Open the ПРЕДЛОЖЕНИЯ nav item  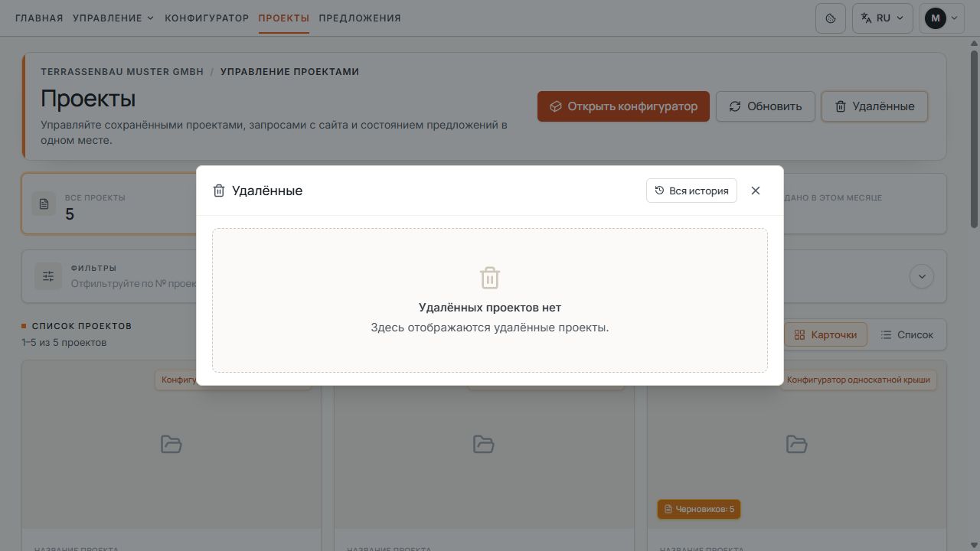click(360, 18)
